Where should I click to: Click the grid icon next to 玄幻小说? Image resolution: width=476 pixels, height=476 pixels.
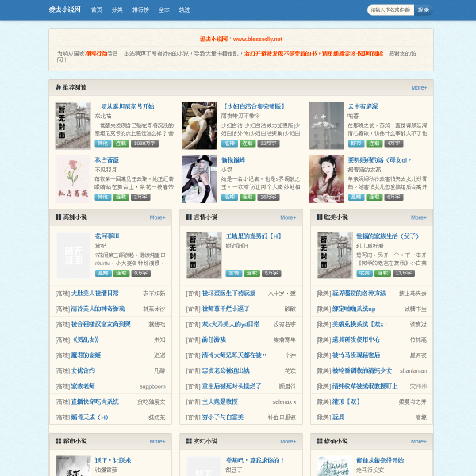click(x=189, y=441)
